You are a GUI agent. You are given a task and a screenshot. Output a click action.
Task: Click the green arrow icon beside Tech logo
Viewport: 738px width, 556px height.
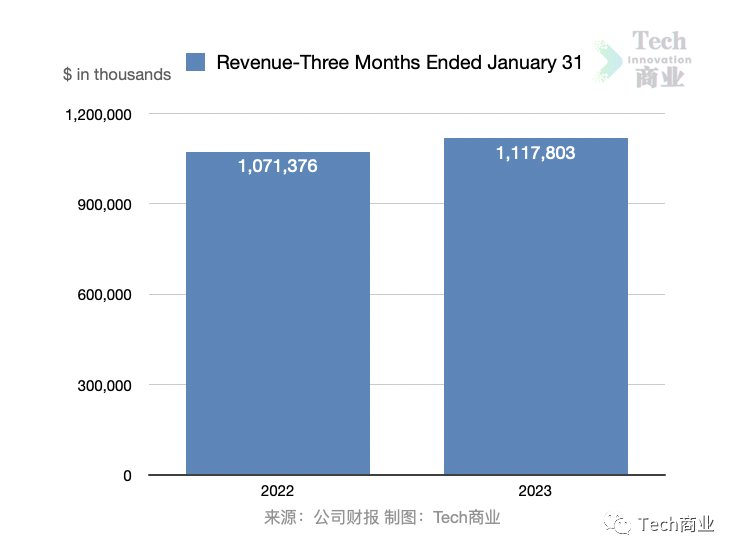(607, 61)
